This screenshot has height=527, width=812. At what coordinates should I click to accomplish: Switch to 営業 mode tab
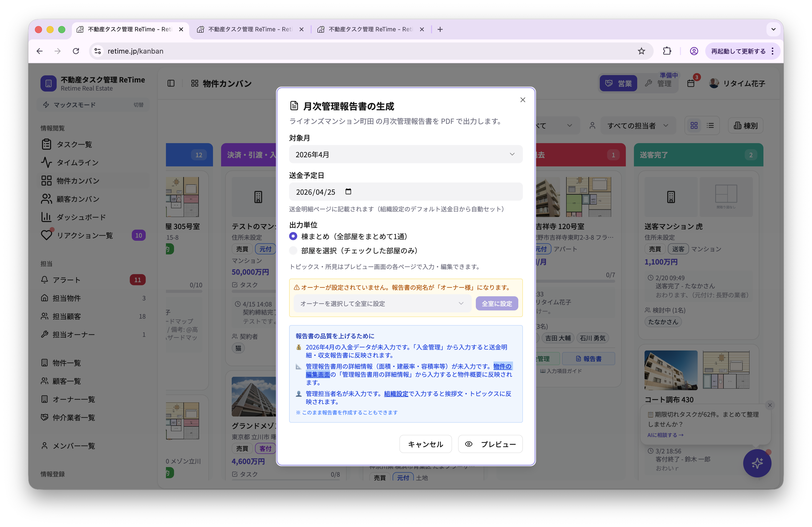618,83
